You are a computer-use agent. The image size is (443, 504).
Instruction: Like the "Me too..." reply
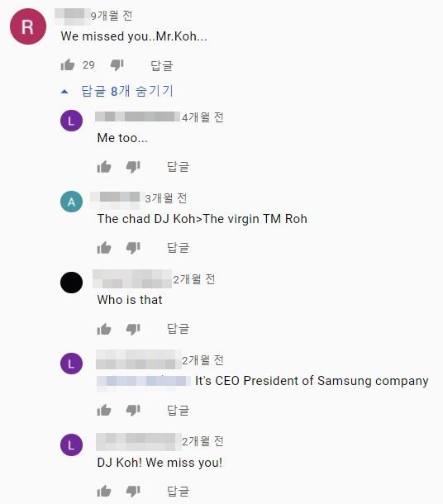tap(104, 167)
